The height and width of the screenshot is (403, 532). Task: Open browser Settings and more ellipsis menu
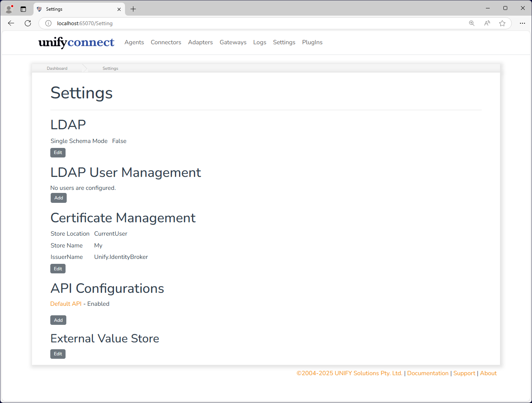[x=522, y=23]
